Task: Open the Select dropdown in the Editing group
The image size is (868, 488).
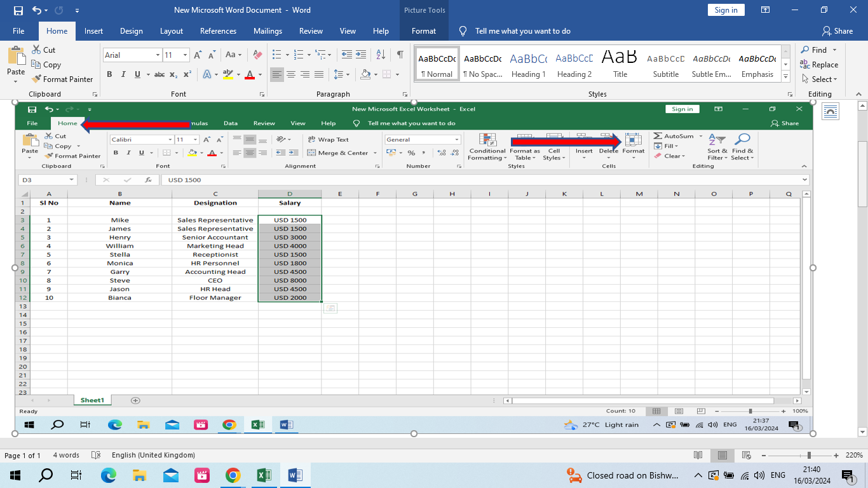Action: [820, 79]
